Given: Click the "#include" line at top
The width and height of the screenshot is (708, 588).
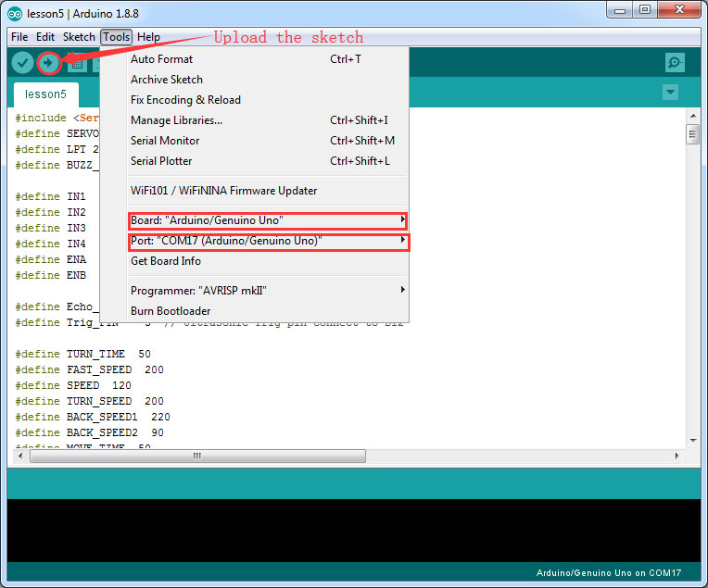Looking at the screenshot, I should [x=57, y=118].
